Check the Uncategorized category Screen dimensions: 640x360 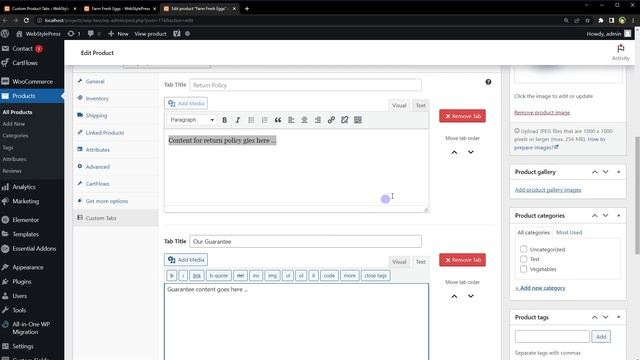(523, 249)
